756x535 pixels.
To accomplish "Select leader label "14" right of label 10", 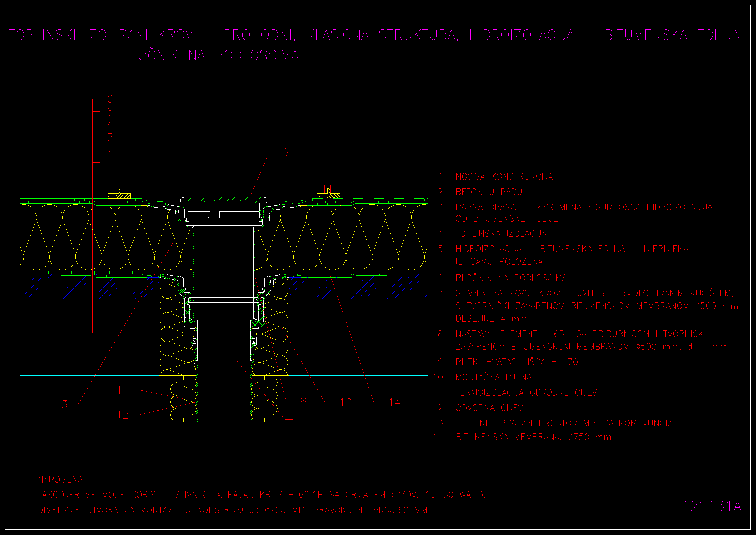I will 395,402.
